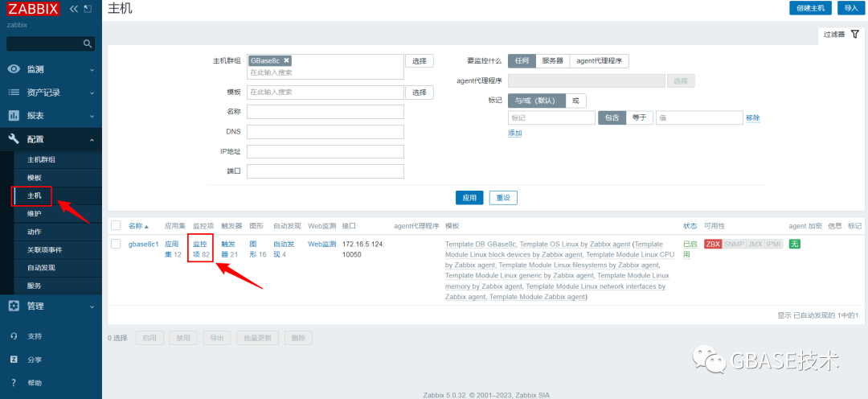Remove GBase8c tag with x icon
Image resolution: width=868 pixels, height=399 pixels.
click(x=286, y=60)
